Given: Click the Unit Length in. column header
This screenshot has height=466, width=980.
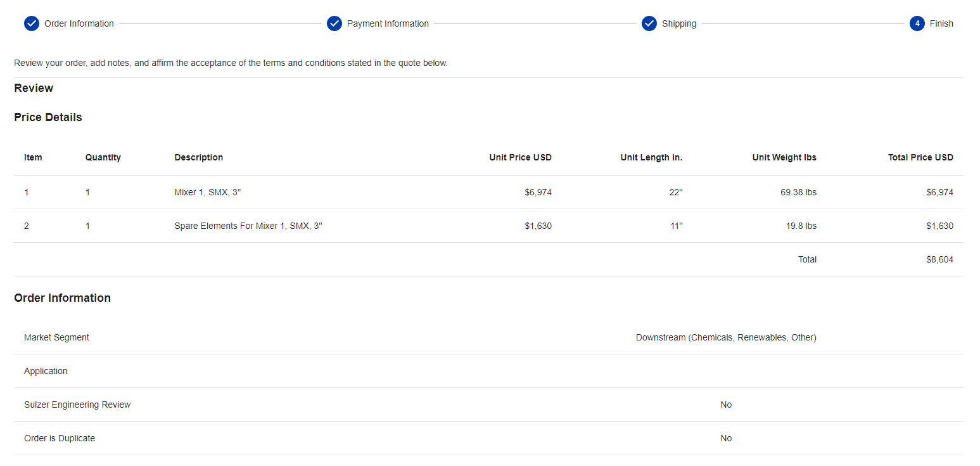Looking at the screenshot, I should click(651, 157).
